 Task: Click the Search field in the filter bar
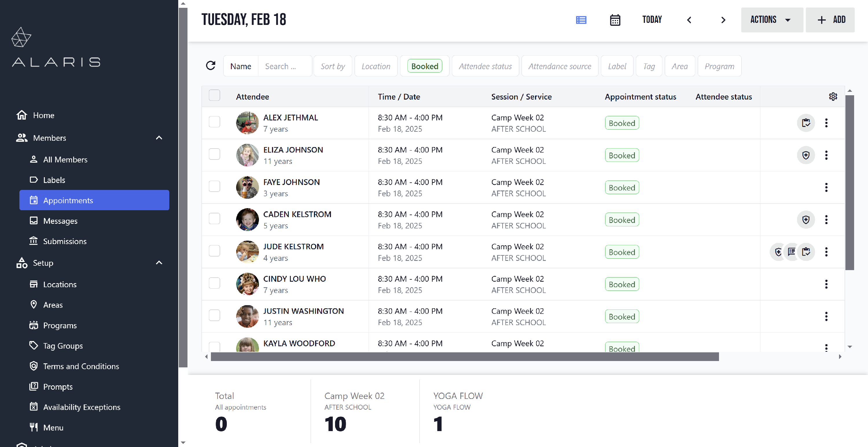point(285,66)
